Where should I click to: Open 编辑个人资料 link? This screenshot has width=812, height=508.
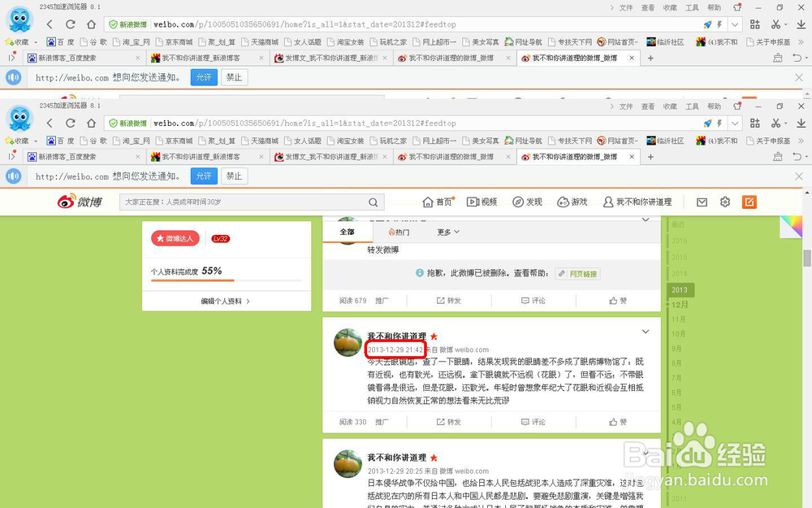(x=225, y=302)
